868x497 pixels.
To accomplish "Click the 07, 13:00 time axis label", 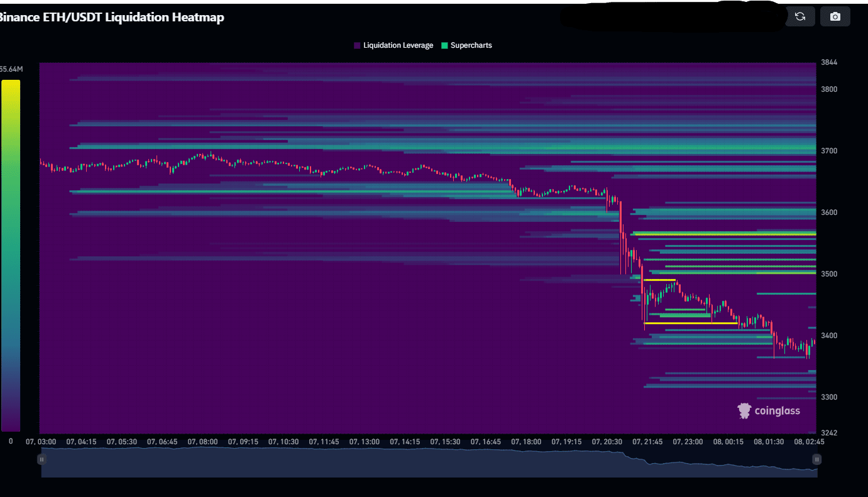I will coord(365,442).
